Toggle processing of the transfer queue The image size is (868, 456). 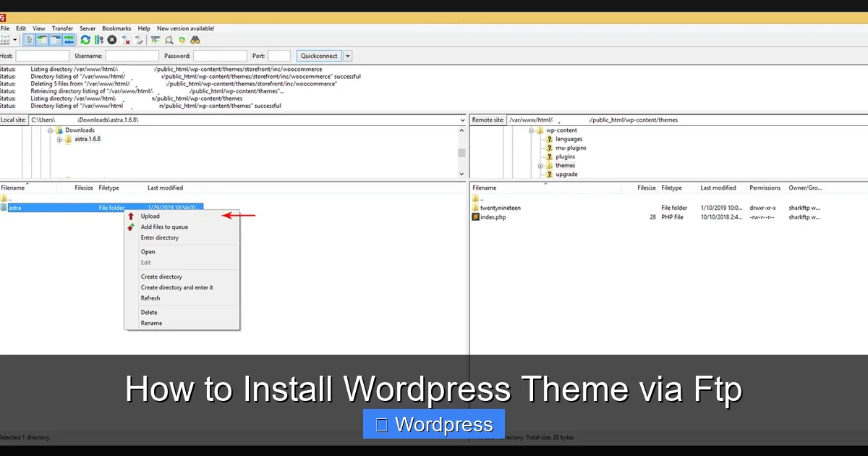[x=99, y=40]
